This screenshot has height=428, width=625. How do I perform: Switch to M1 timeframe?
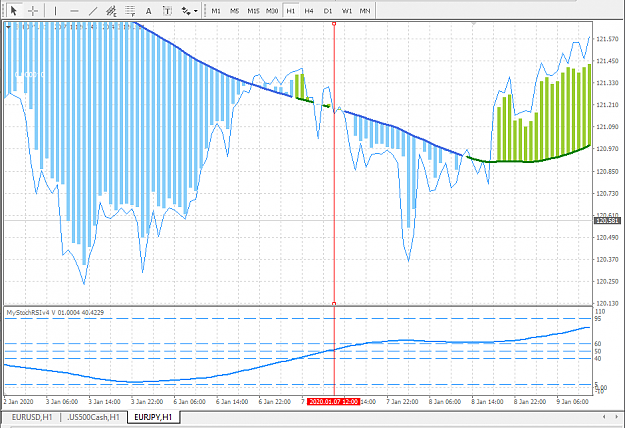coord(216,11)
